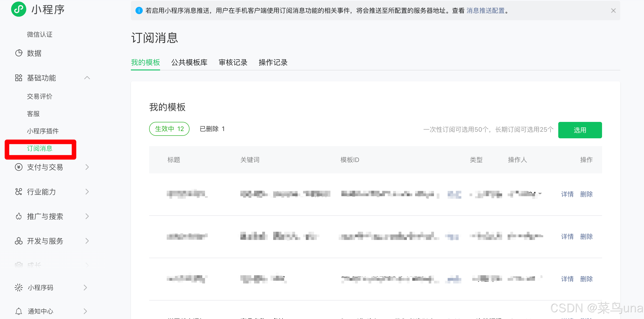Expand the 支付与交易 menu arrow
Screen dimensions: 644x319
(x=87, y=167)
